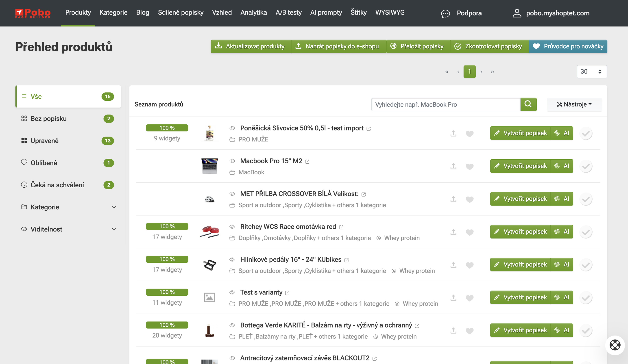Select current page number 1
The width and height of the screenshot is (628, 364).
pyautogui.click(x=469, y=72)
